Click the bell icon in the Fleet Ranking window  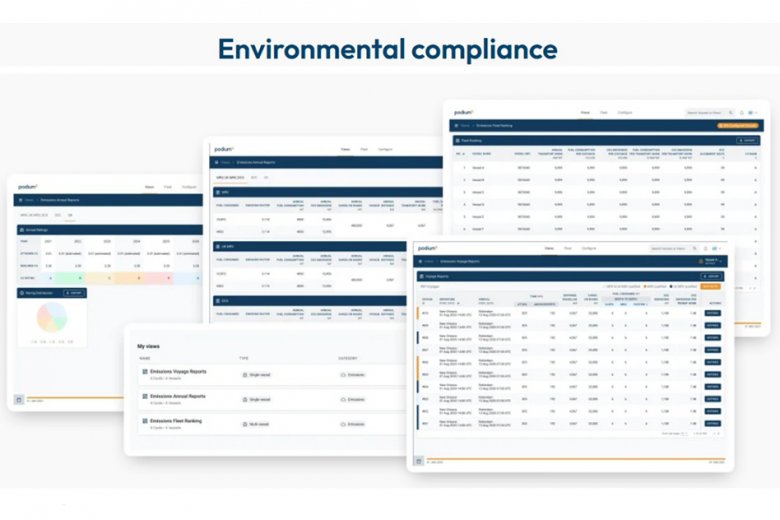[x=741, y=113]
